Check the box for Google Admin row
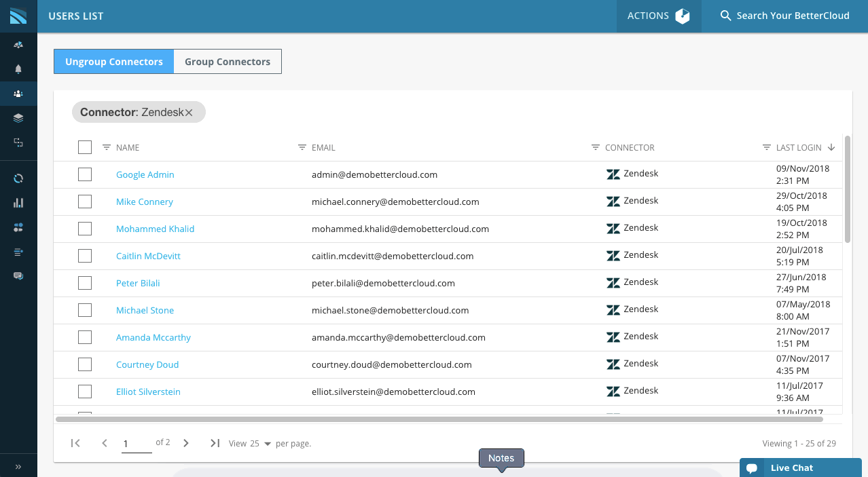 85,174
